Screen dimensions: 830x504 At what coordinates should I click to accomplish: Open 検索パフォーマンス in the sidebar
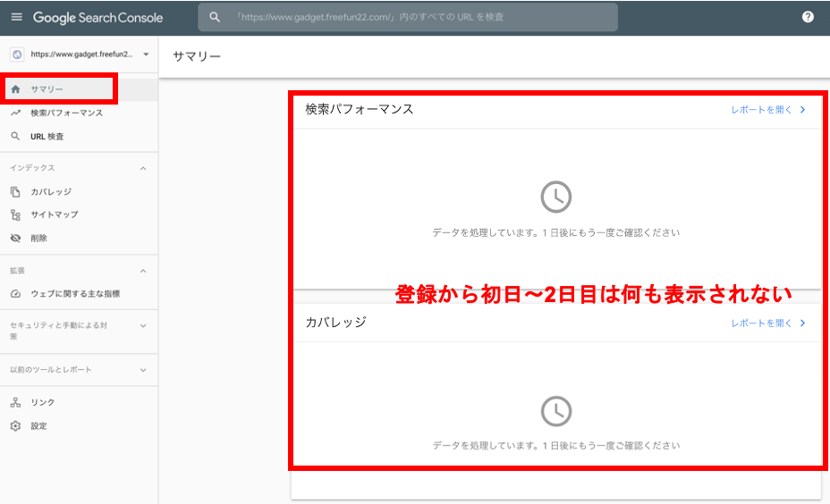pyautogui.click(x=67, y=113)
